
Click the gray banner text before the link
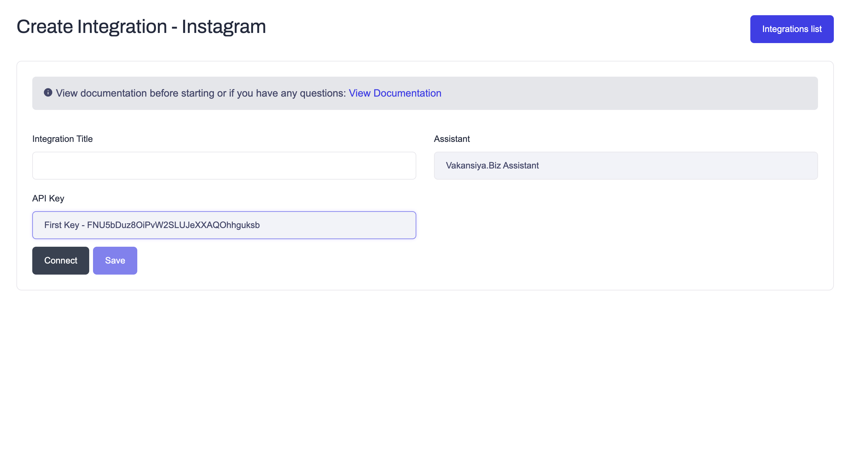[201, 93]
